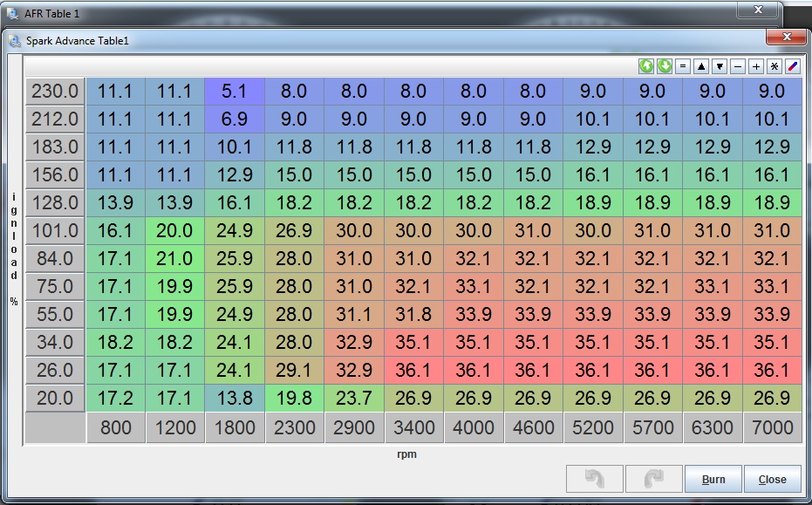Click the minus sign toolbar icon
Image resolution: width=812 pixels, height=505 pixels.
pyautogui.click(x=738, y=66)
